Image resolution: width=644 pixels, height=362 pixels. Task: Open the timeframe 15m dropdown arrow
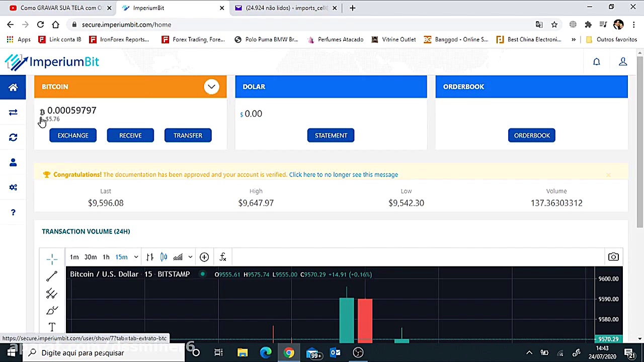click(x=135, y=257)
